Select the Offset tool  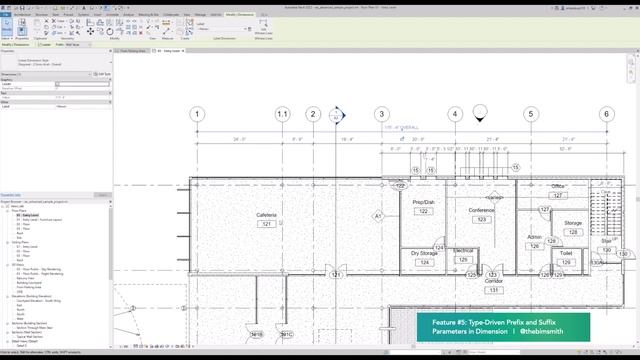coord(100,22)
